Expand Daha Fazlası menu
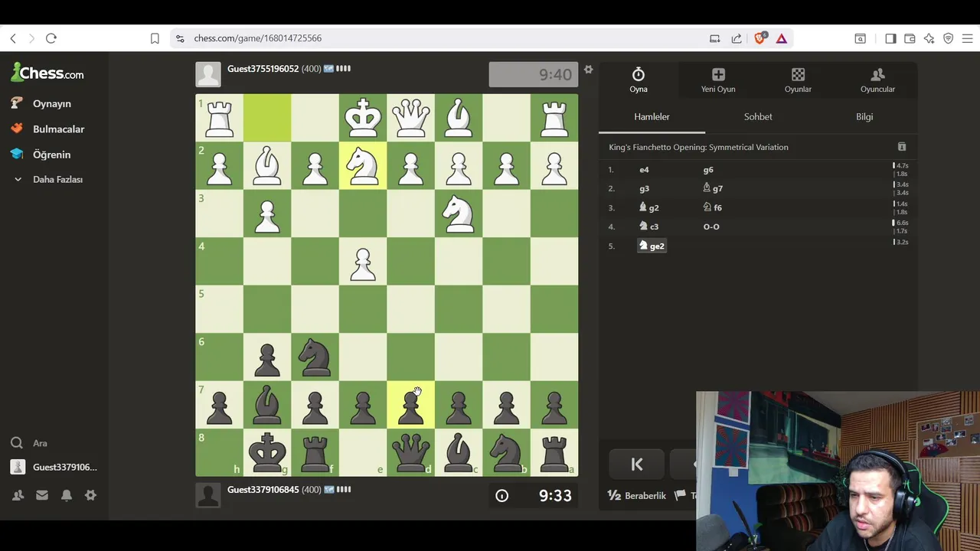The image size is (980, 551). click(57, 179)
